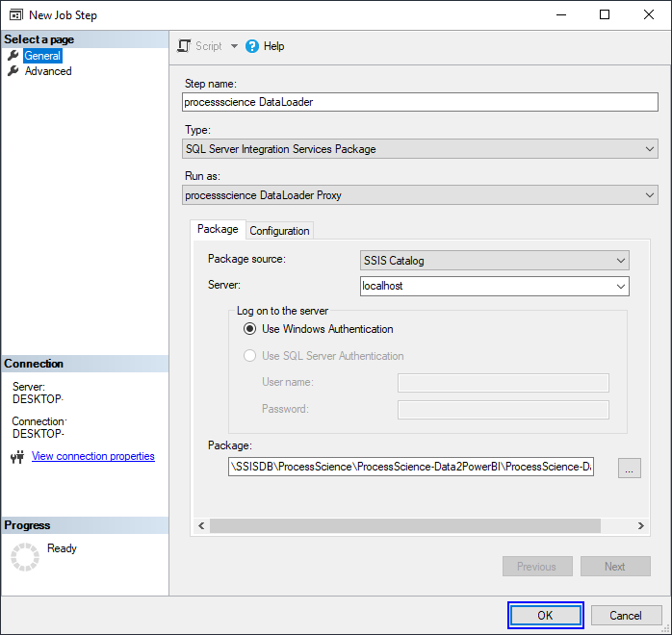Click the Ready progress spinner icon
This screenshot has height=635, width=672.
[25, 557]
